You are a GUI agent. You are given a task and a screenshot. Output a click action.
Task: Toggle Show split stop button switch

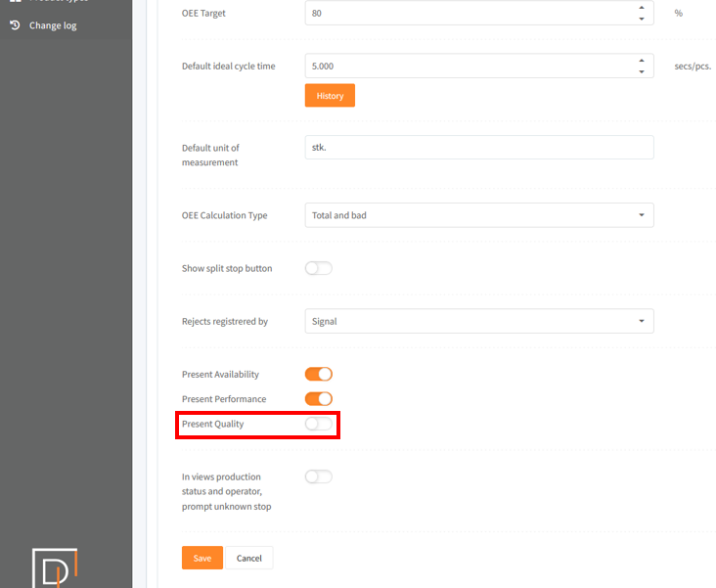click(x=319, y=268)
